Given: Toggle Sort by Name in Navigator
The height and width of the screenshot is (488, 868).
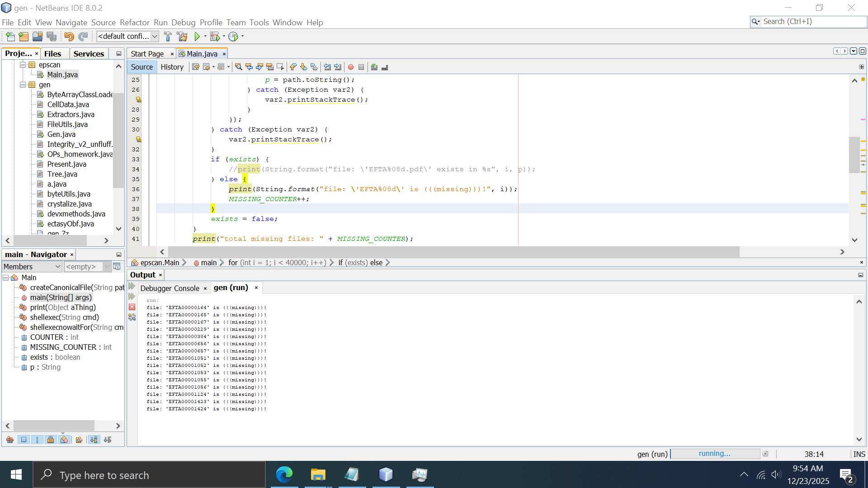Looking at the screenshot, I should pos(94,439).
